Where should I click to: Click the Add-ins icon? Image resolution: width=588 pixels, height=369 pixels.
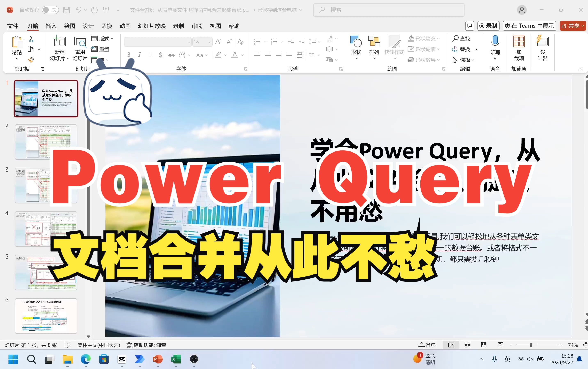coord(519,41)
